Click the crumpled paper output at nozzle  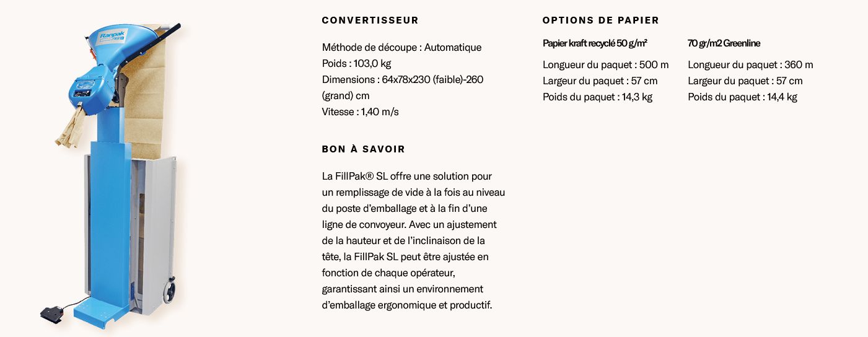[72, 128]
